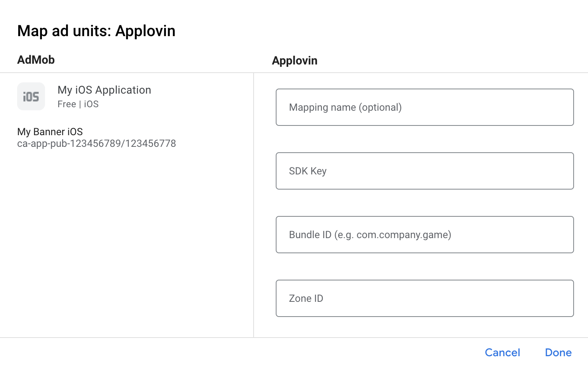Click the Applovin column header
The width and height of the screenshot is (588, 383).
(294, 60)
